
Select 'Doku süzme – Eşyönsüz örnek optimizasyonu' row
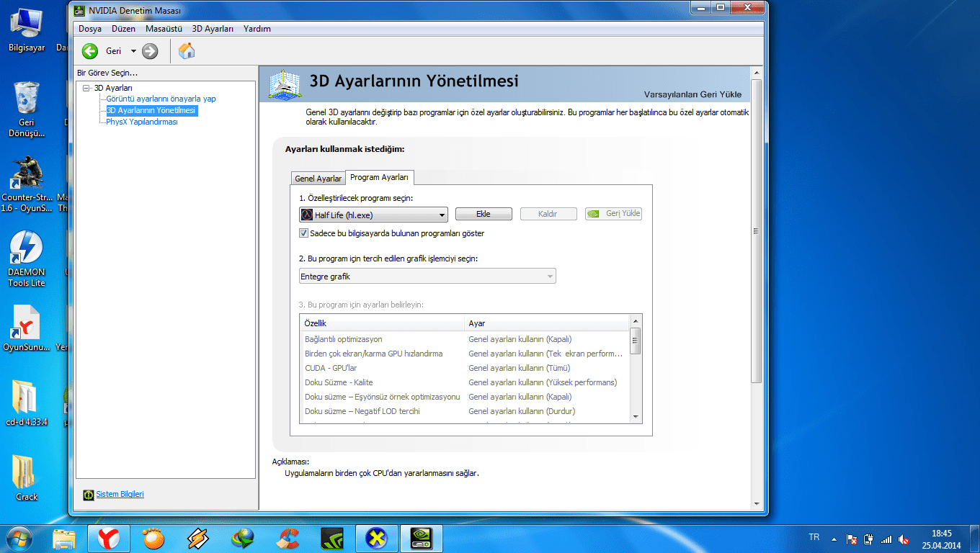click(x=465, y=397)
